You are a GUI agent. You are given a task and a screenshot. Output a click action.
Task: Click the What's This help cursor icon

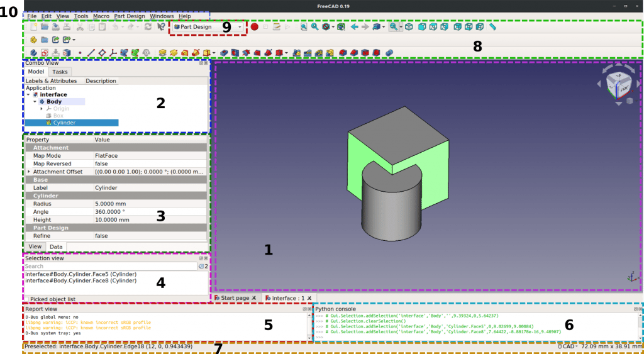[162, 26]
